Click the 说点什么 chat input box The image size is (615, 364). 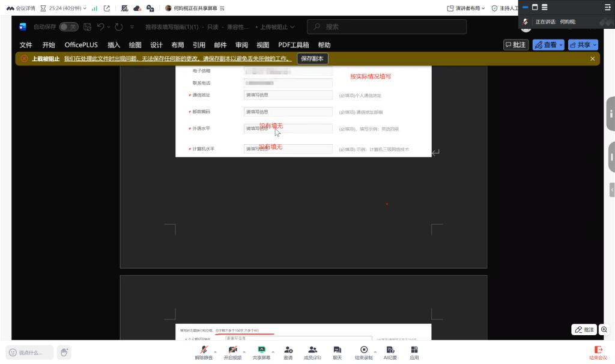[x=30, y=353]
